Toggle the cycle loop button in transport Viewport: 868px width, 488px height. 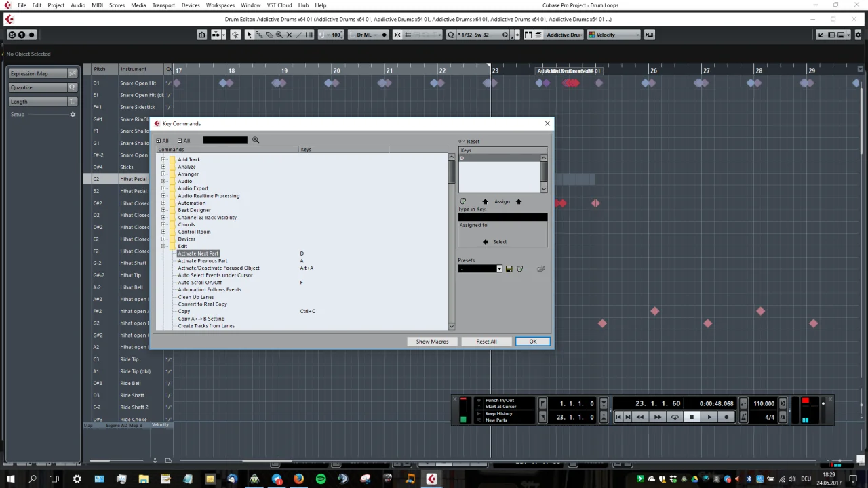675,418
